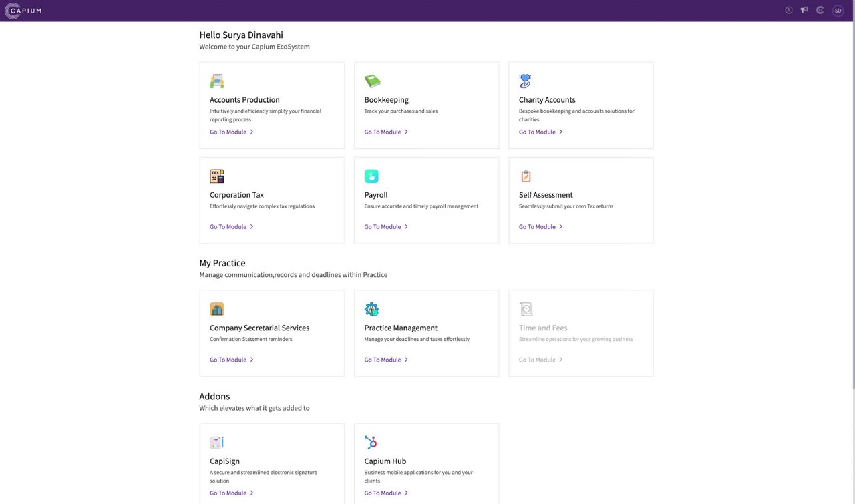Click disabled Time and Fees Go To Module
The image size is (855, 504).
tap(541, 360)
